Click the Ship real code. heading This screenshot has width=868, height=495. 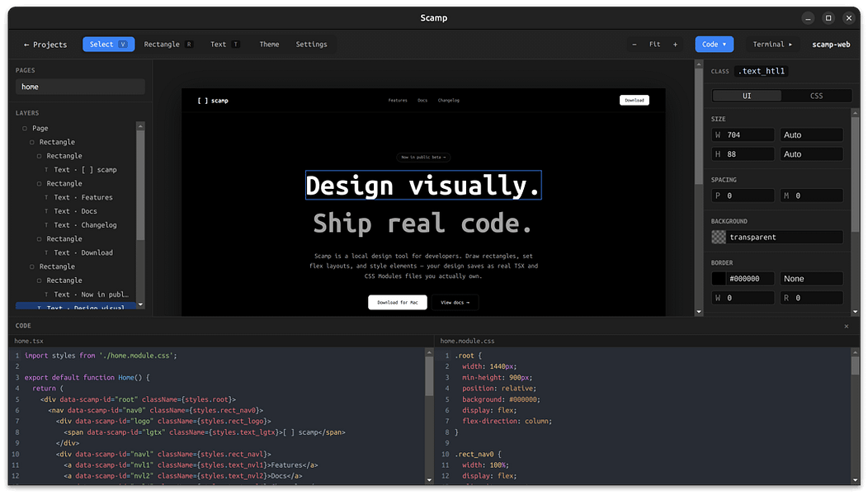pos(423,223)
